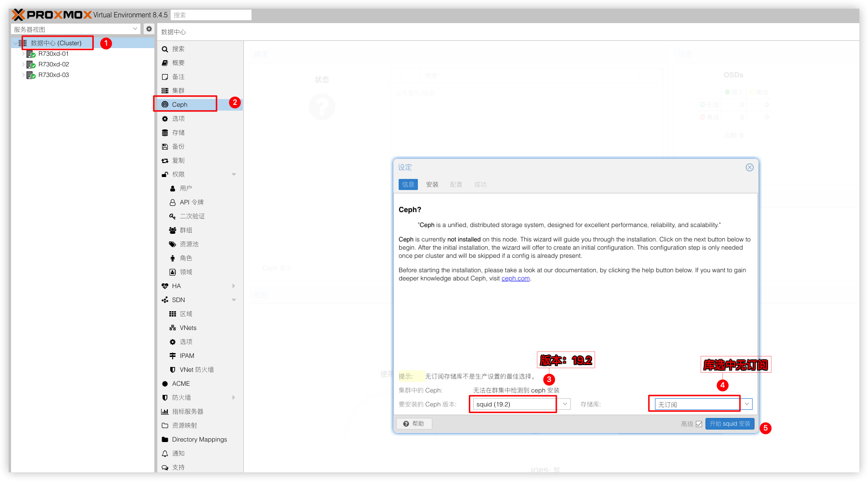This screenshot has width=868, height=481.
Task: Click the 通知 notifications bell icon
Action: tap(165, 454)
